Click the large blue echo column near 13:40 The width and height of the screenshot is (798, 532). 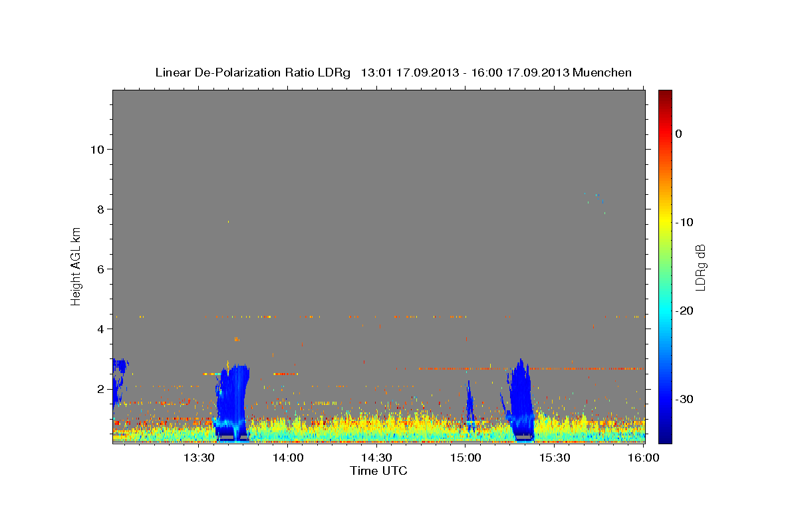point(231,402)
